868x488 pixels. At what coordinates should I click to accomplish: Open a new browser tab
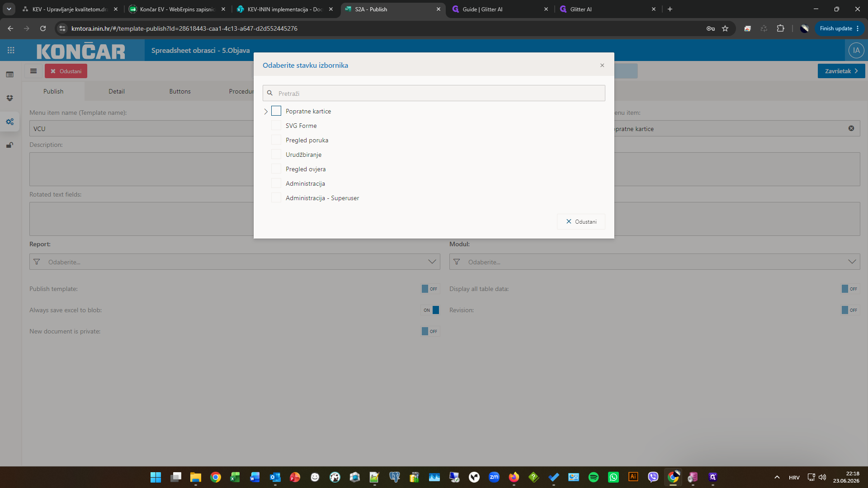(670, 9)
